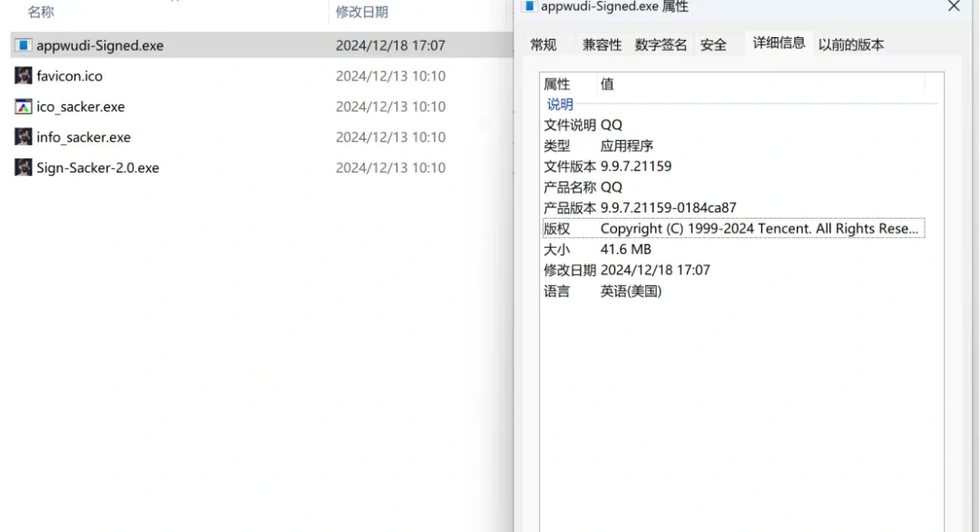The image size is (980, 532).
Task: Close the appwudi-Signed.exe properties dialog
Action: (954, 6)
